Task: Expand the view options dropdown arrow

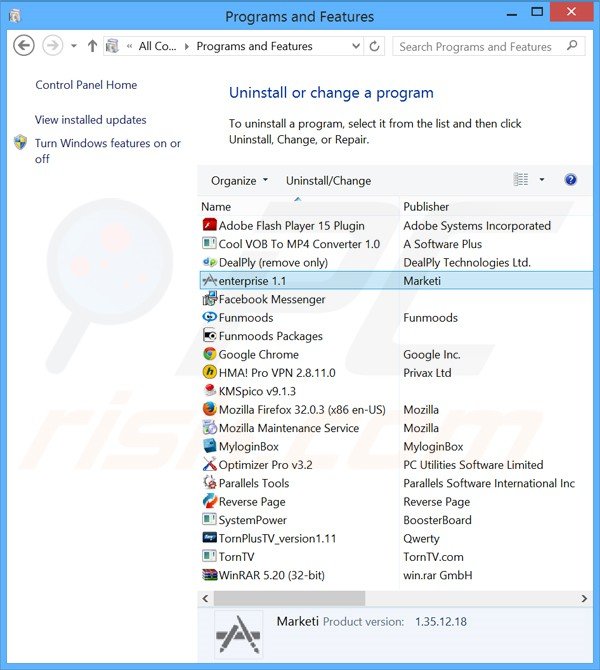Action: click(541, 180)
